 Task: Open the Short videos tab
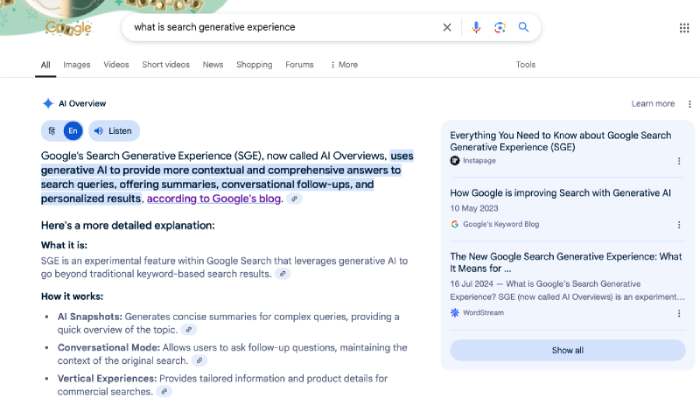click(166, 65)
